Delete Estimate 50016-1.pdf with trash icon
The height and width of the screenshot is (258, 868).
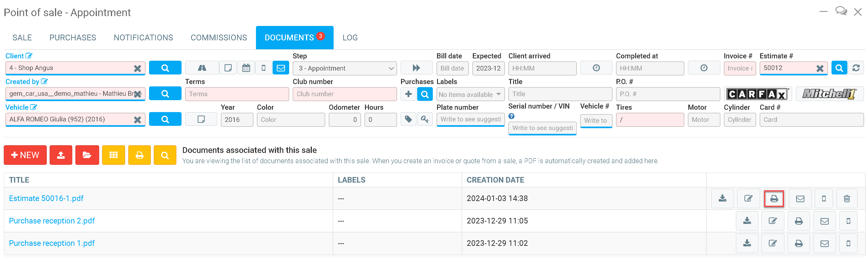[846, 198]
